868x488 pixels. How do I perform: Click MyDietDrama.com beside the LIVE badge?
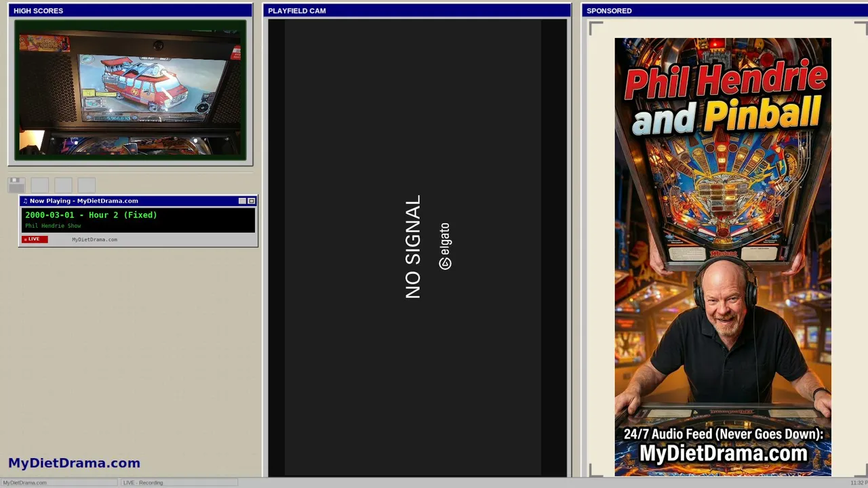coord(94,239)
